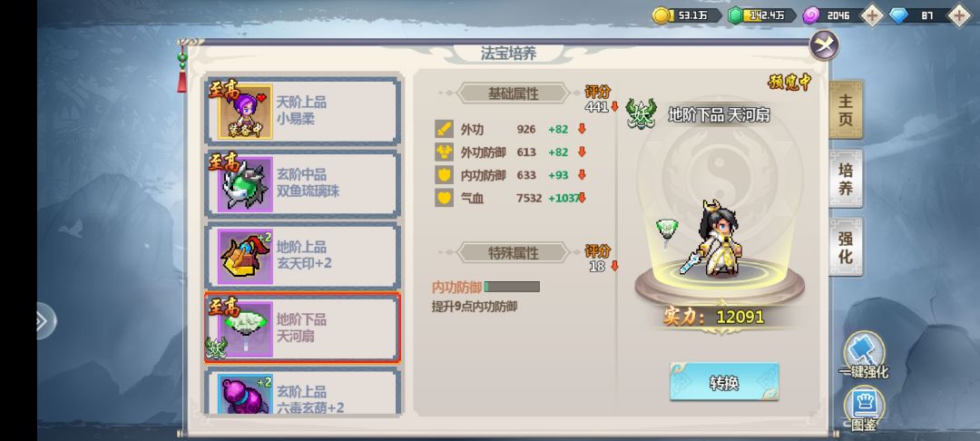Viewport: 980px width, 441px height.
Task: Click the 内功防御 progress bar
Action: (x=512, y=287)
